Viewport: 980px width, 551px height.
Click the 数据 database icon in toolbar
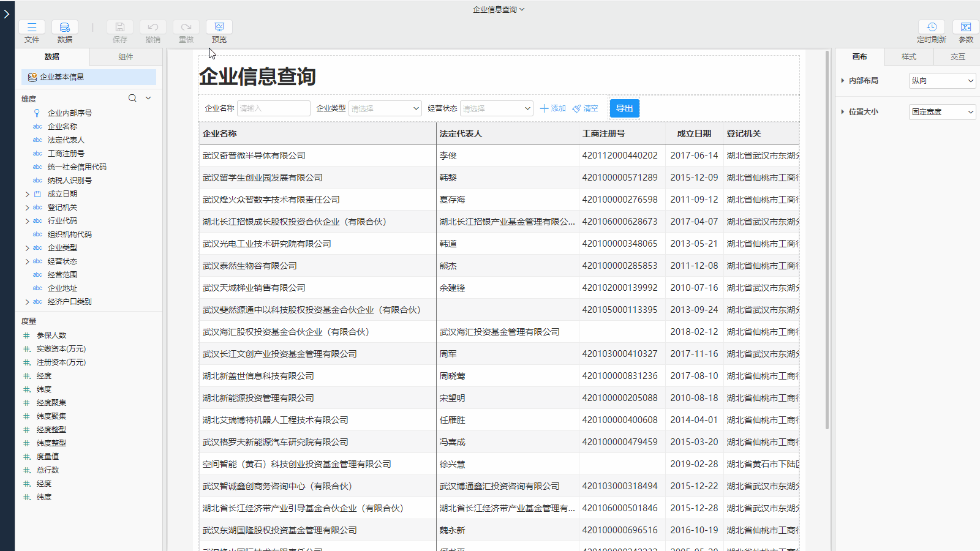click(x=64, y=28)
